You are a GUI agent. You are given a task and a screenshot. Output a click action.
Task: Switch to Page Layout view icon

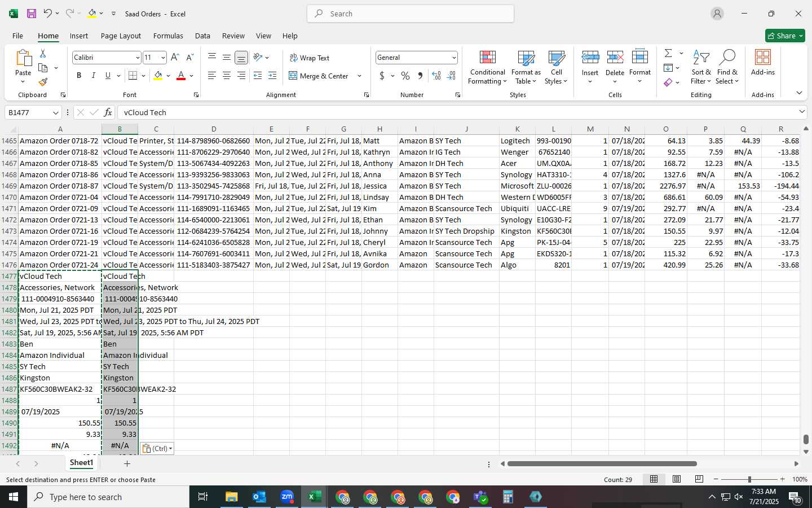pyautogui.click(x=677, y=479)
